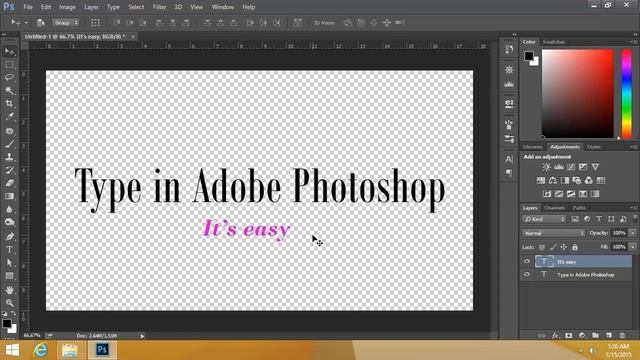Add a Levels adjustment
Viewport: 640px width, 360px height.
click(558, 167)
